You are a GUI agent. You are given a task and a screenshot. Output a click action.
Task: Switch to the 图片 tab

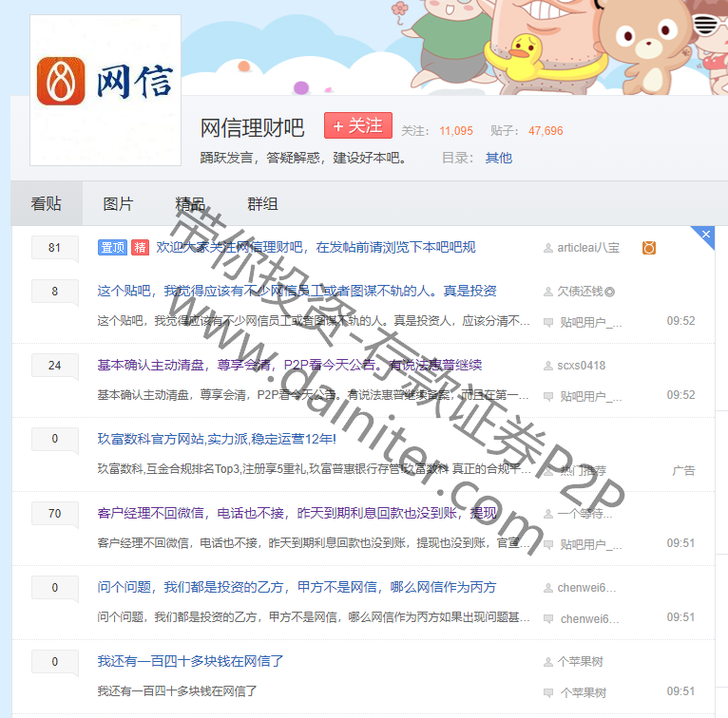118,203
